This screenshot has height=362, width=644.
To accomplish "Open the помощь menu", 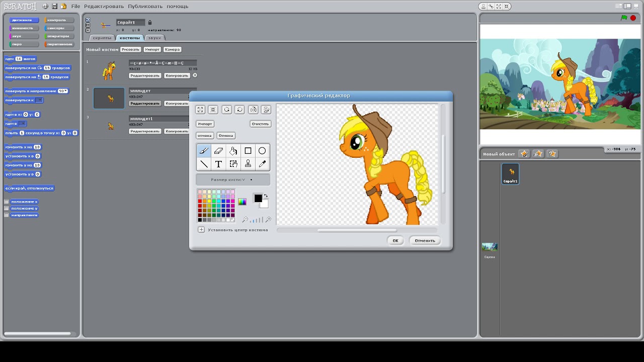I will click(x=177, y=7).
